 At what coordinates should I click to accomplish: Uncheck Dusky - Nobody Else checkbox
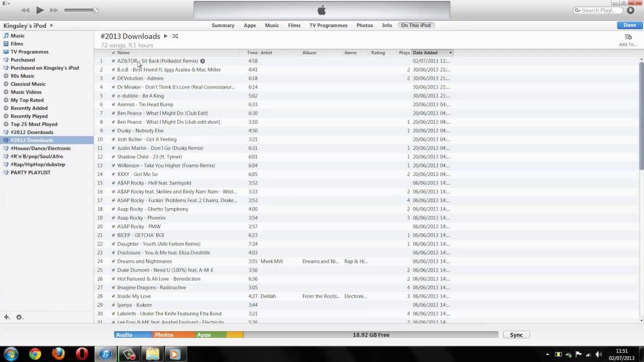[113, 131]
